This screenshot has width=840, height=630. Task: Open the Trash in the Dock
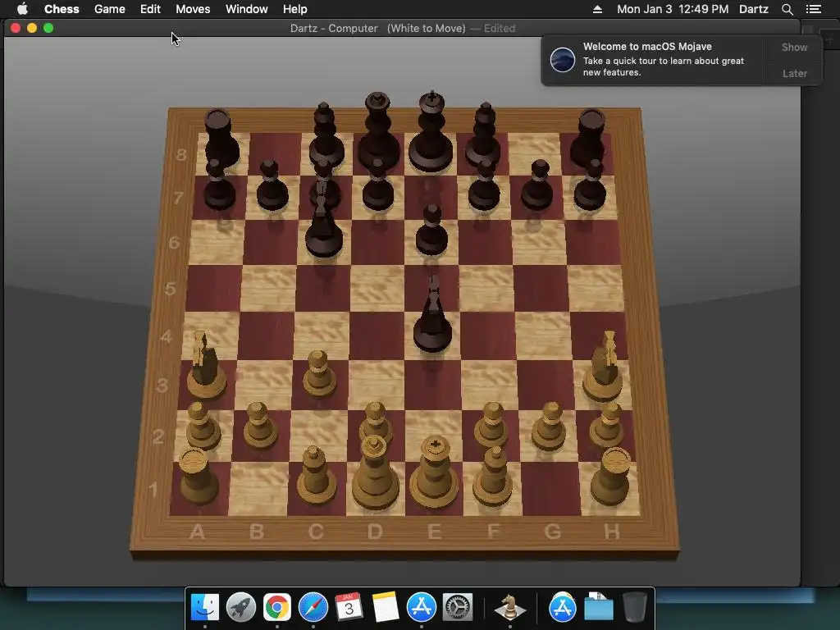point(635,608)
